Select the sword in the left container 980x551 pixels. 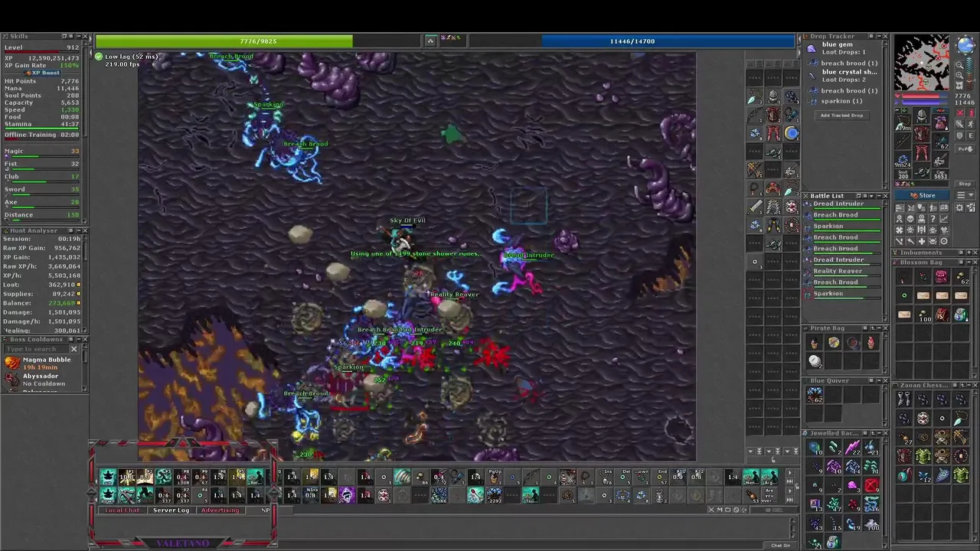coord(755,205)
